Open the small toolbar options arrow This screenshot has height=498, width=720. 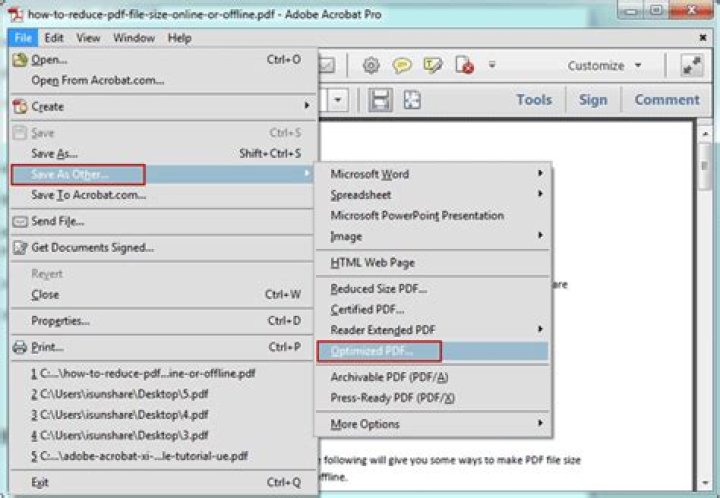point(492,65)
